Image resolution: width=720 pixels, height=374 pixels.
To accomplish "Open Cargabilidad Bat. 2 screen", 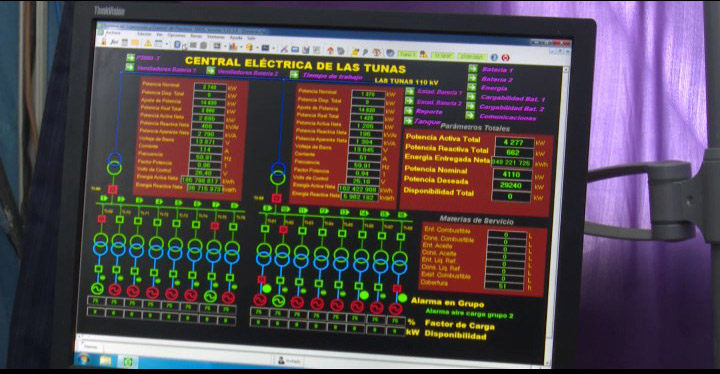I will pyautogui.click(x=512, y=108).
